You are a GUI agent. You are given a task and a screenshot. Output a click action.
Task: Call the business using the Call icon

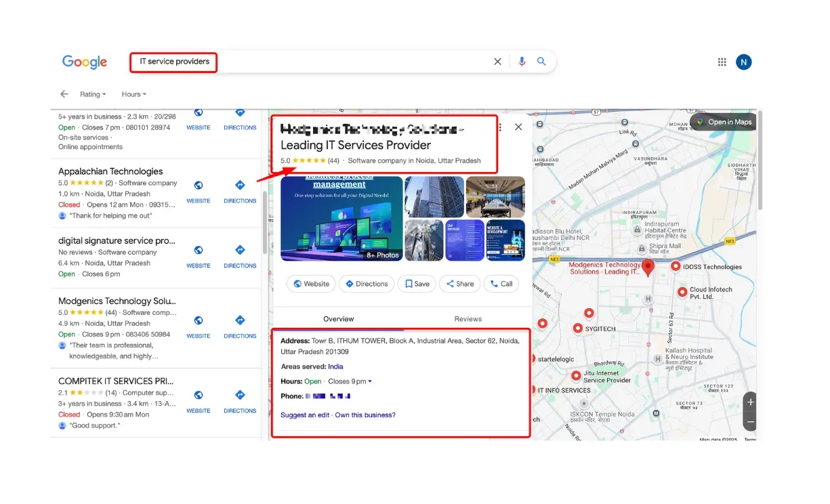click(x=501, y=284)
